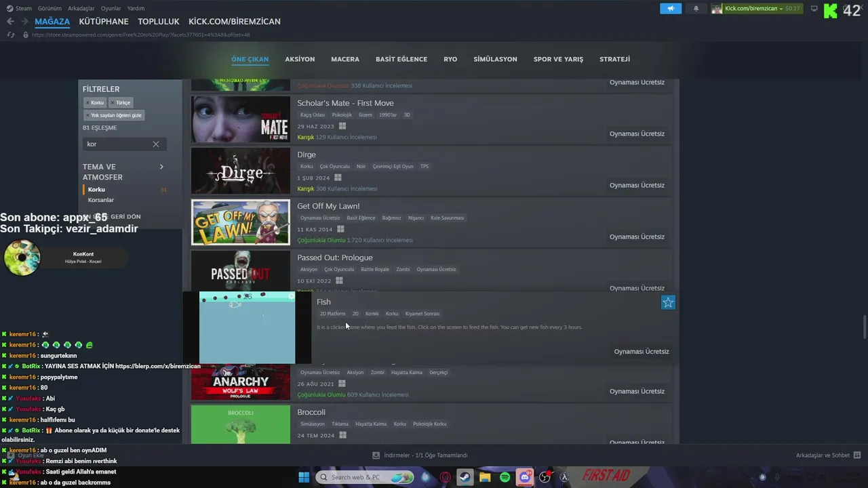Viewport: 868px width, 488px height.
Task: Open the Dirge game title
Action: point(307,155)
